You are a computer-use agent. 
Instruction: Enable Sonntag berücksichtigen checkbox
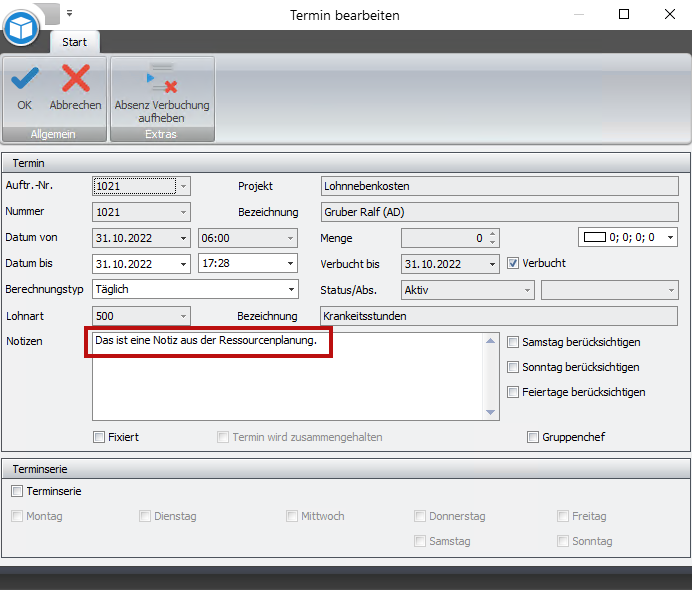[512, 367]
